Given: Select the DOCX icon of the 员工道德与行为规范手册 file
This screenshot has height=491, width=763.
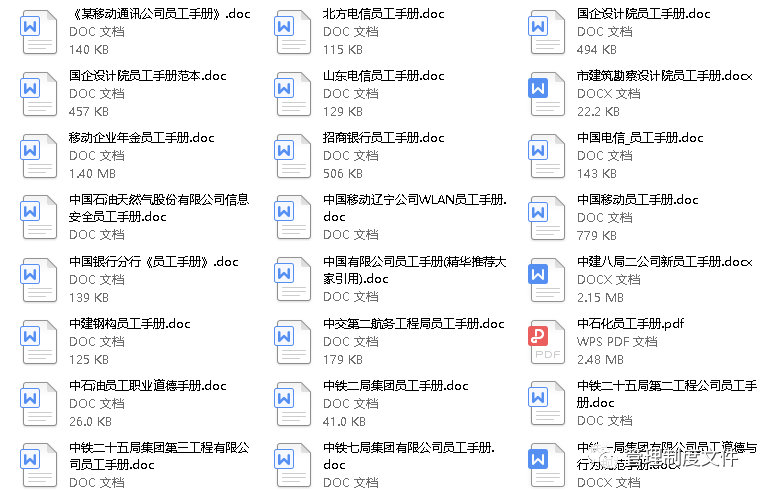Looking at the screenshot, I should pyautogui.click(x=547, y=465).
